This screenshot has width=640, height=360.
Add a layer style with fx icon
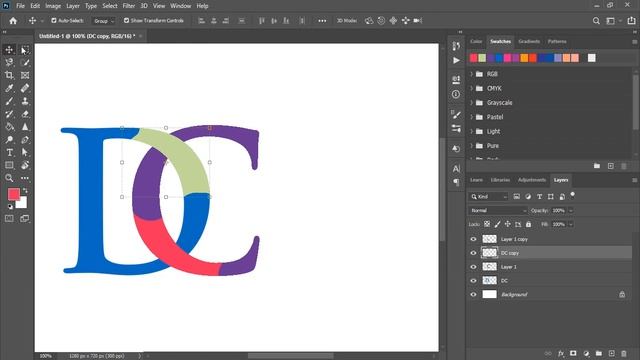pyautogui.click(x=561, y=353)
